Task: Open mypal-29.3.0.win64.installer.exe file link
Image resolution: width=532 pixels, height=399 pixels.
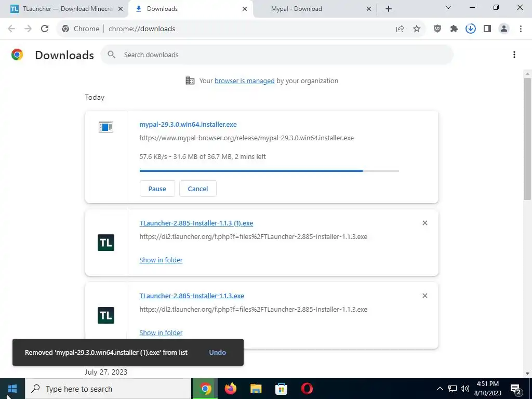Action: coord(188,125)
